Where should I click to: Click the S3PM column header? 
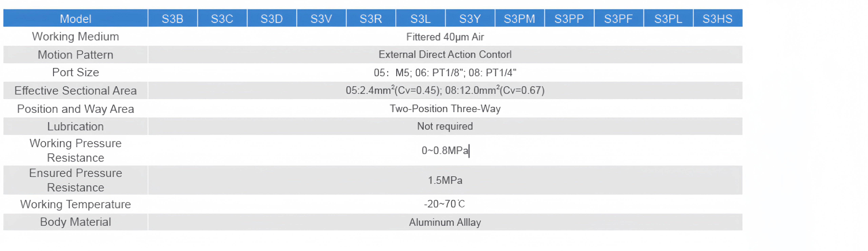coord(520,18)
